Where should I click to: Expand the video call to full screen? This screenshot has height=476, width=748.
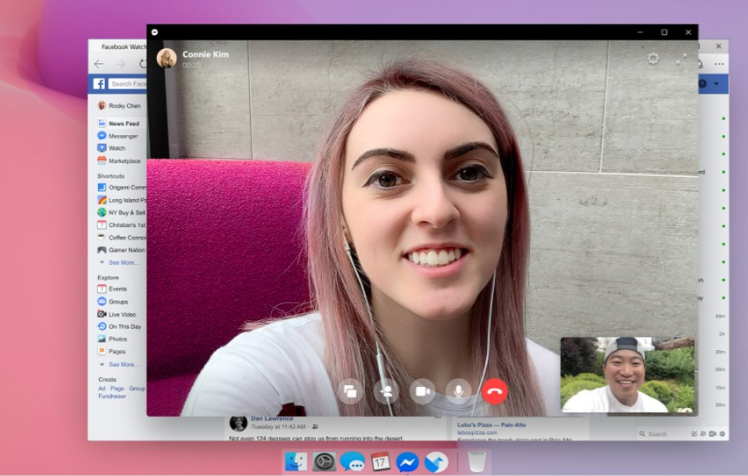click(681, 59)
